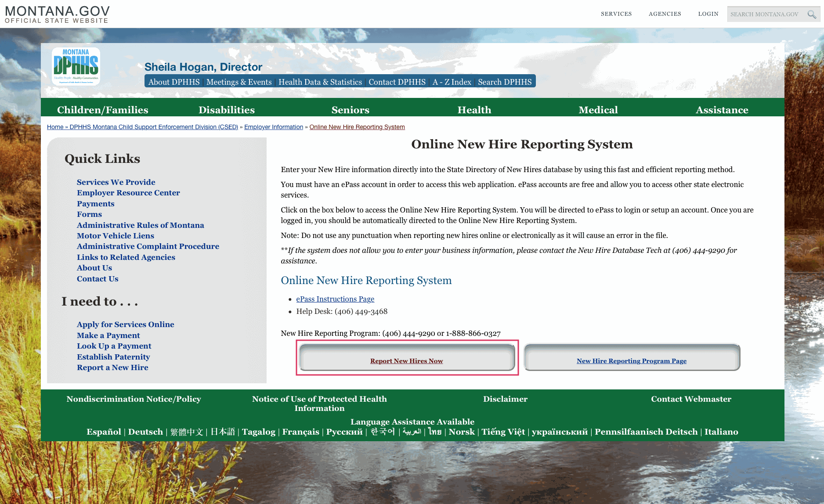Open Health Data & Statistics

click(x=320, y=82)
